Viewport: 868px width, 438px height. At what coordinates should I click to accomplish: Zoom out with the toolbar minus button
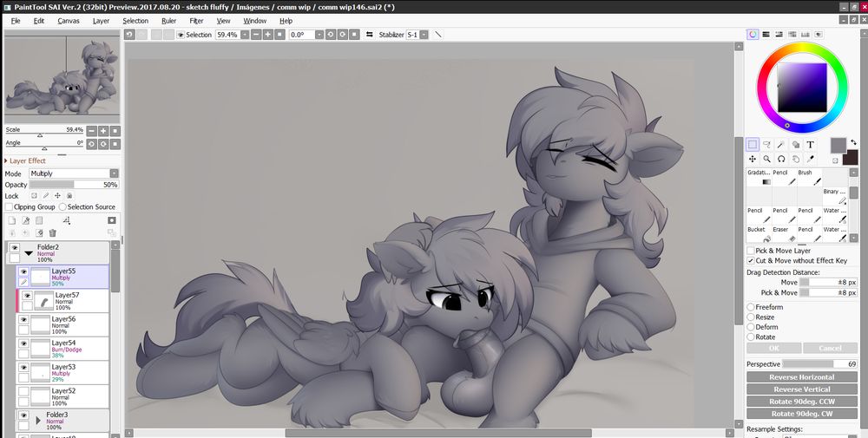256,35
